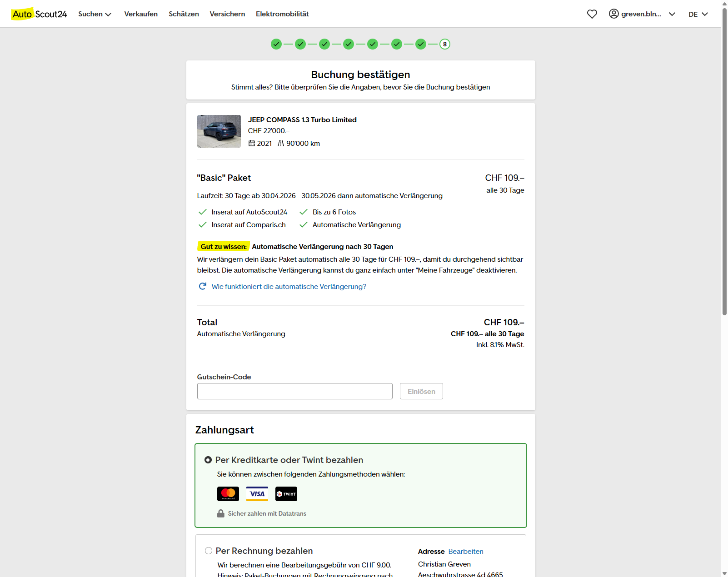The width and height of the screenshot is (728, 577).
Task: Expand the Suchen dropdown menu
Action: coord(95,14)
